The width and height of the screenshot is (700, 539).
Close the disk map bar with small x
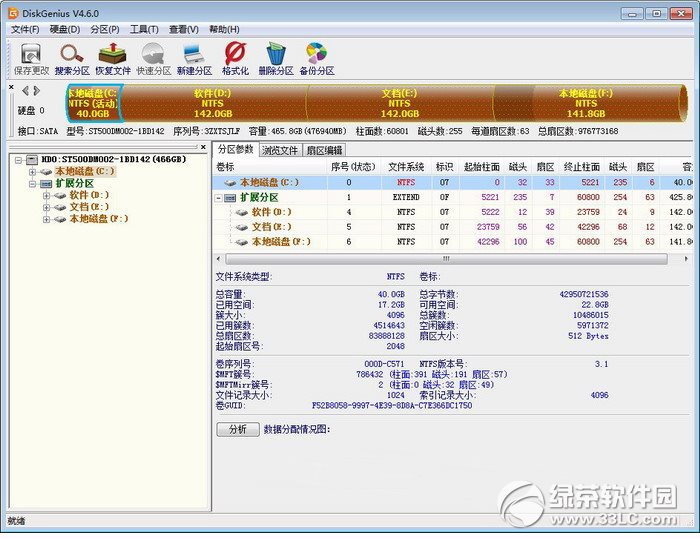point(11,87)
